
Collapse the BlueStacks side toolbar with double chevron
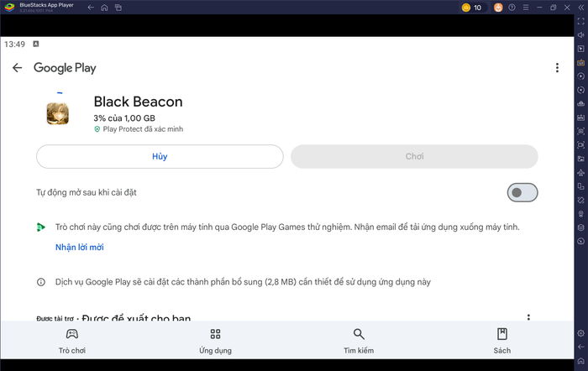(x=581, y=8)
